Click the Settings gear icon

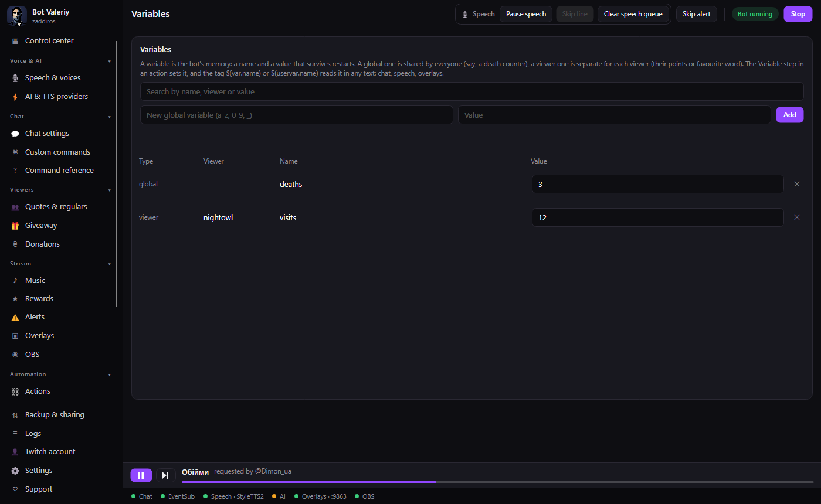coord(15,471)
